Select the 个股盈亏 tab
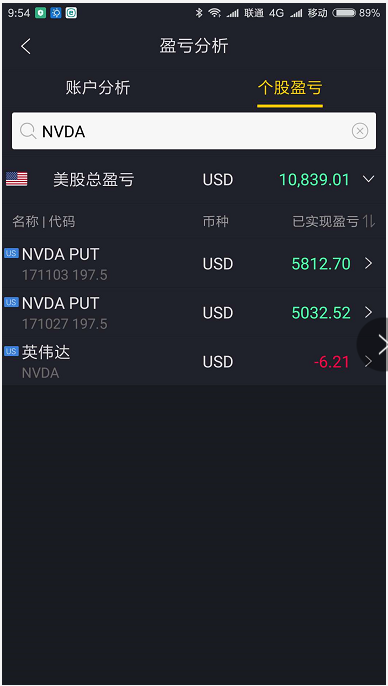The image size is (388, 686). (x=290, y=88)
